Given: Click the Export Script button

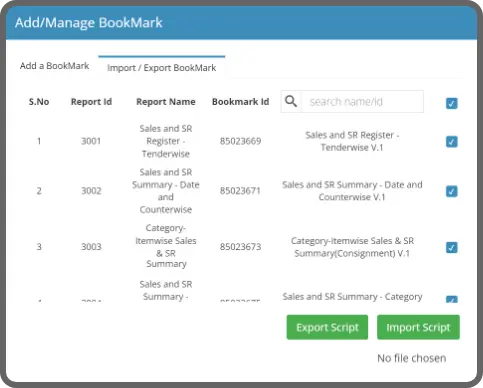Looking at the screenshot, I should [x=327, y=327].
